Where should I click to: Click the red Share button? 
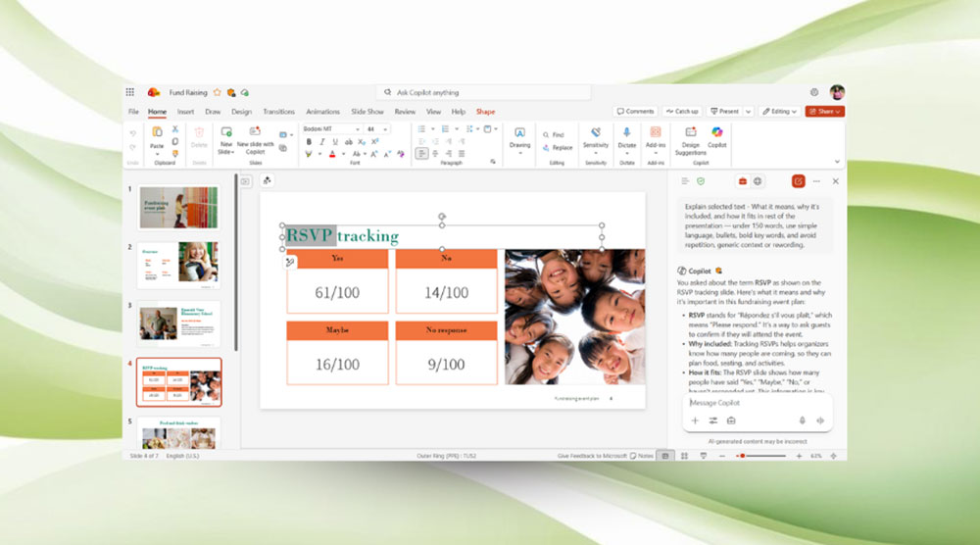pos(825,111)
